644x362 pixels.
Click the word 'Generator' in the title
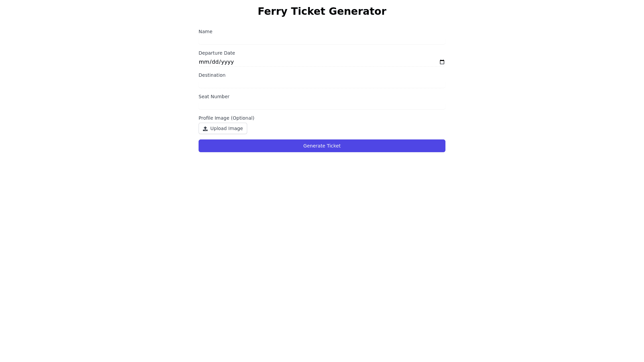tap(357, 11)
